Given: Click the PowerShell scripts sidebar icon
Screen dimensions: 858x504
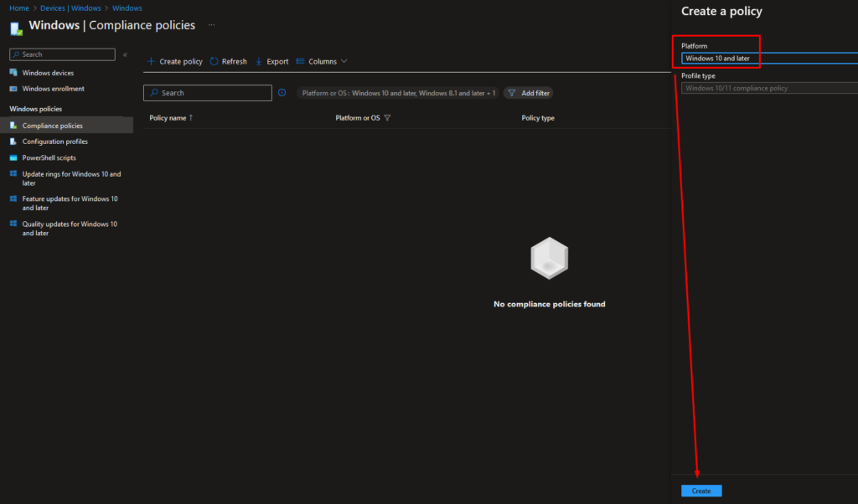Looking at the screenshot, I should pyautogui.click(x=13, y=158).
